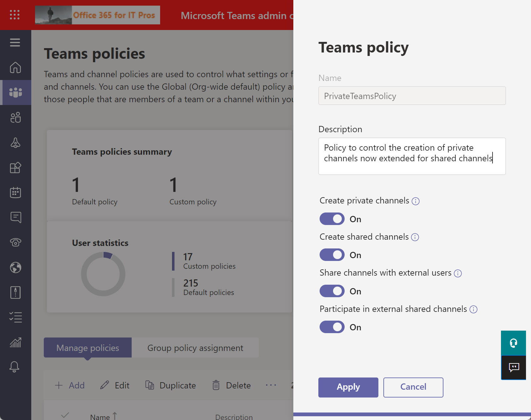Collapse the sidebar with the hamburger menu

click(15, 42)
